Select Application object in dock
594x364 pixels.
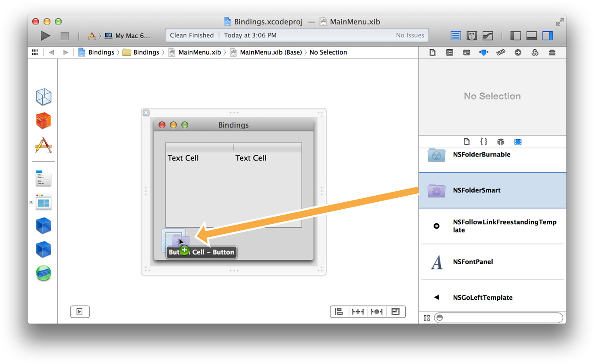point(44,145)
